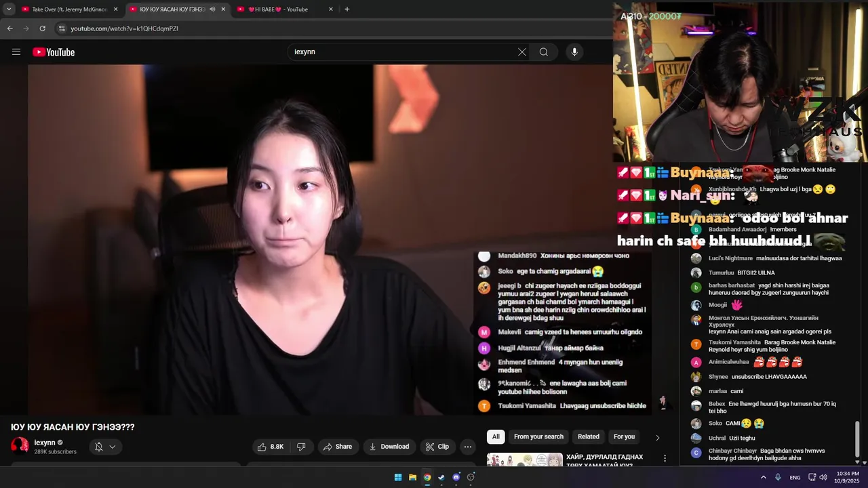Open the iexynn channel name link
This screenshot has height=488, width=868.
[x=45, y=443]
